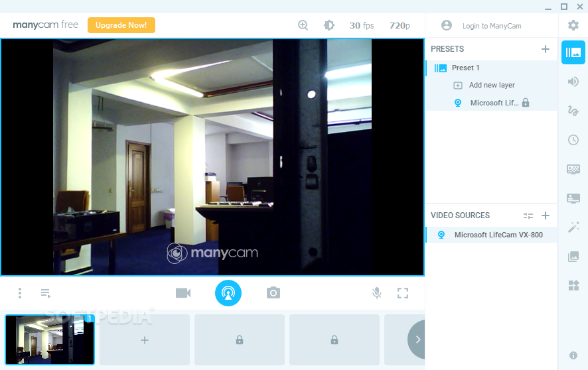Click the second locked preset slot
The image size is (588, 370).
[x=334, y=340]
